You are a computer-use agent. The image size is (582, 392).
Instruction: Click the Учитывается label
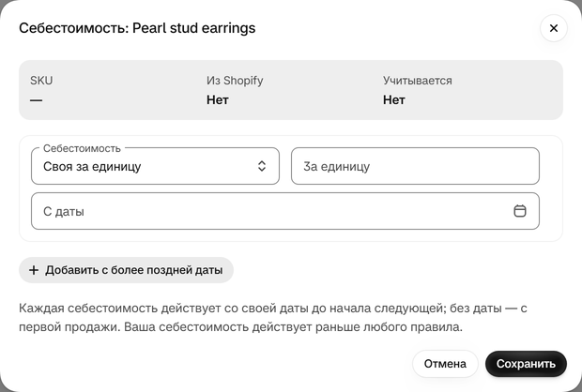tap(417, 81)
